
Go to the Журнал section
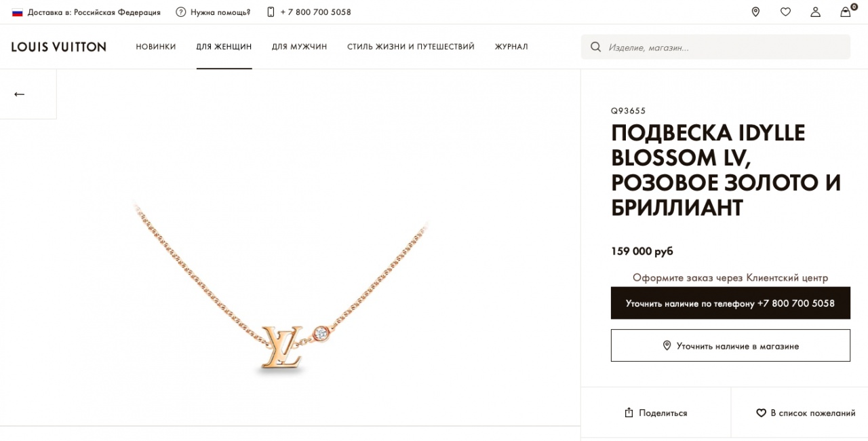(x=511, y=47)
